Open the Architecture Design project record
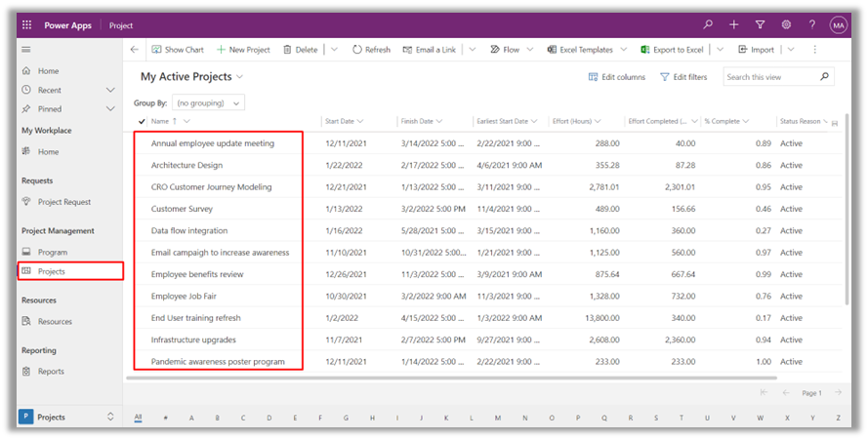Image resolution: width=868 pixels, height=440 pixels. (186, 165)
